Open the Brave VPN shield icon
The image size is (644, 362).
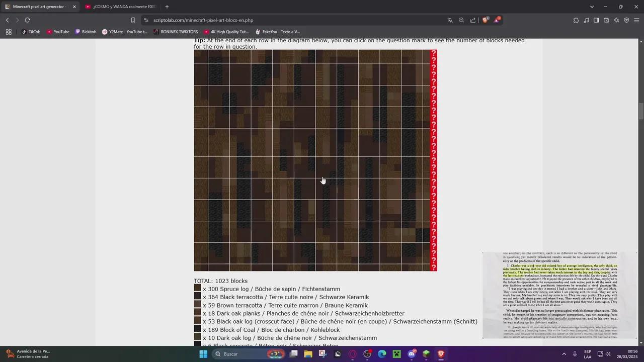click(626, 20)
